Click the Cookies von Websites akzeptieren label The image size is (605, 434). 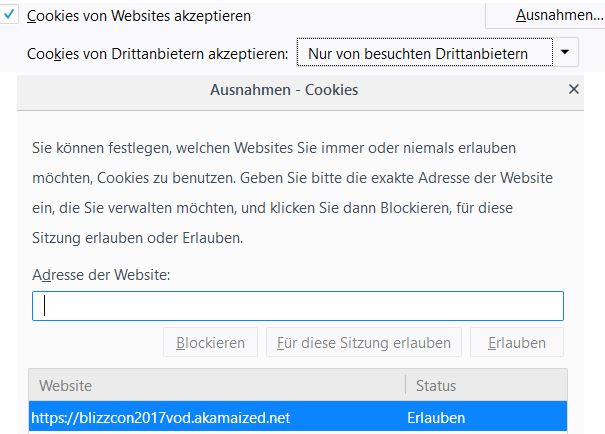click(138, 16)
